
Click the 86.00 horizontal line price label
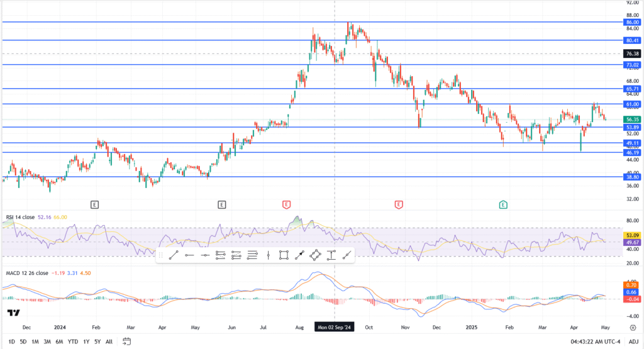click(631, 22)
